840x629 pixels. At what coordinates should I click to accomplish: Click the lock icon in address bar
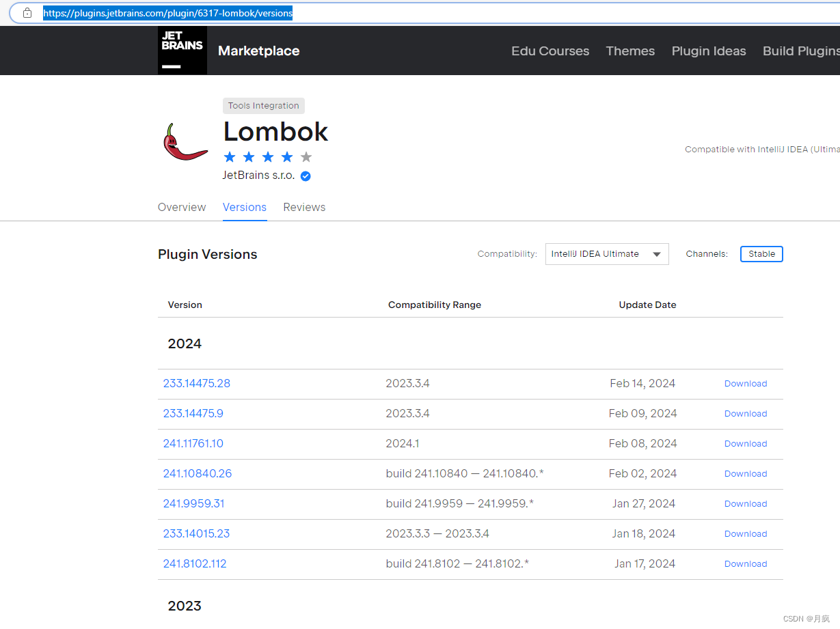click(27, 13)
